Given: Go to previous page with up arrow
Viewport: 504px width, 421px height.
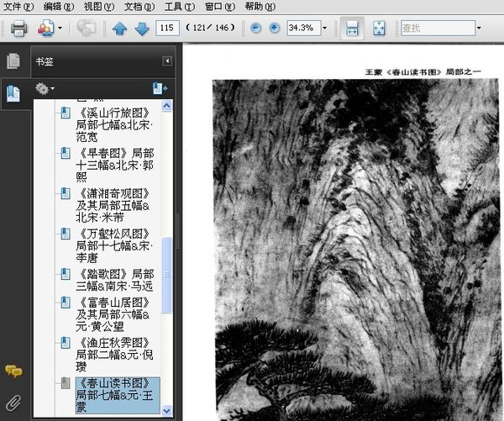Looking at the screenshot, I should (119, 29).
